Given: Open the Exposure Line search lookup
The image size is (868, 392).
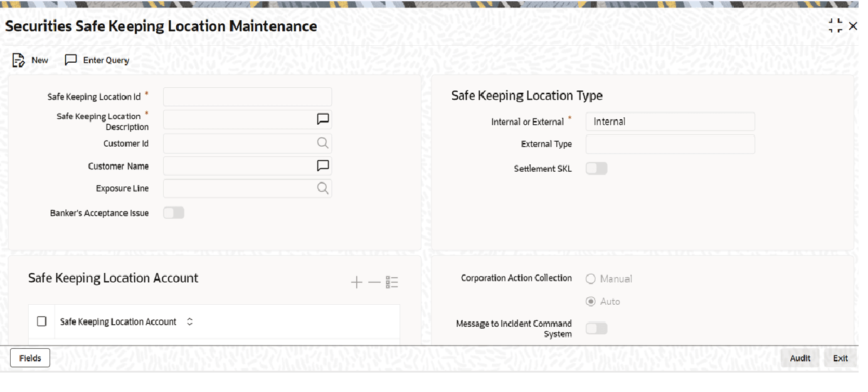Looking at the screenshot, I should pyautogui.click(x=323, y=188).
